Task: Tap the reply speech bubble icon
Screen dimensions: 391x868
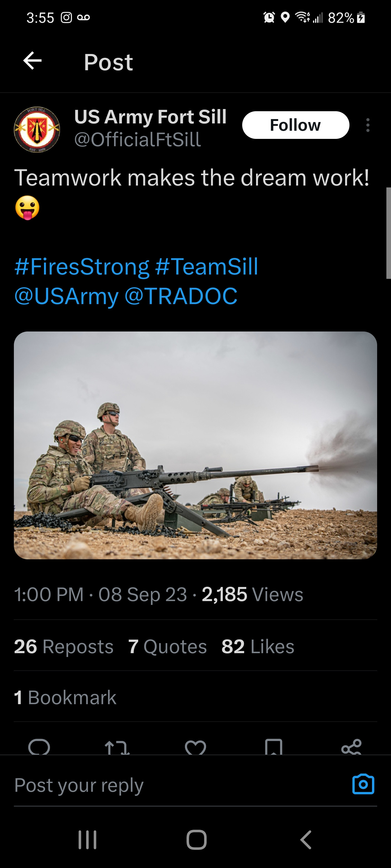Action: click(39, 747)
